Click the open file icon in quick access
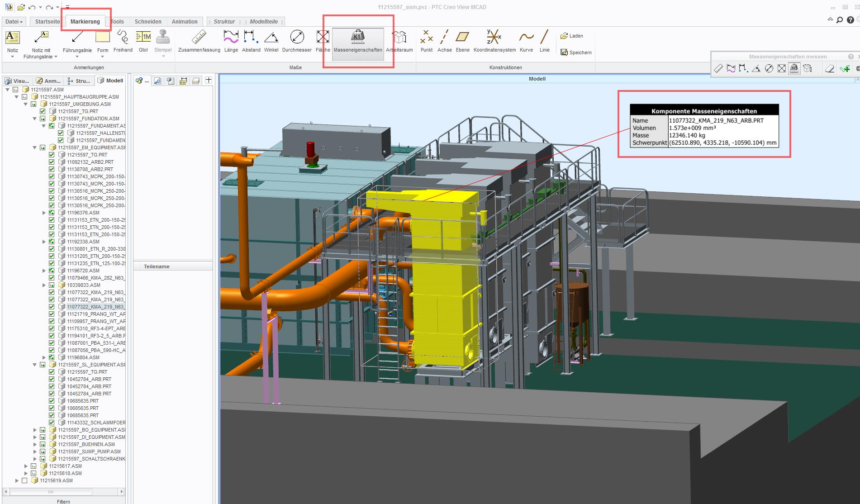This screenshot has height=504, width=860. tap(21, 7)
